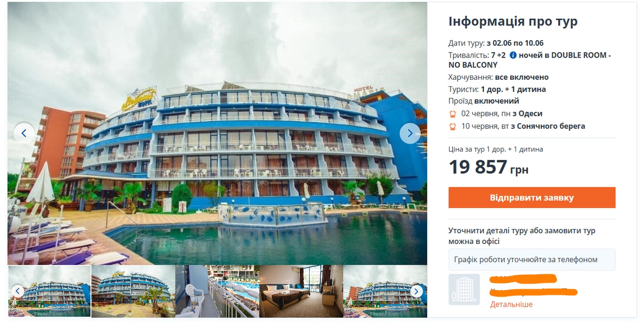Image resolution: width=644 pixels, height=327 pixels.
Task: Select the last hotel exterior thumbnail
Action: point(385,291)
